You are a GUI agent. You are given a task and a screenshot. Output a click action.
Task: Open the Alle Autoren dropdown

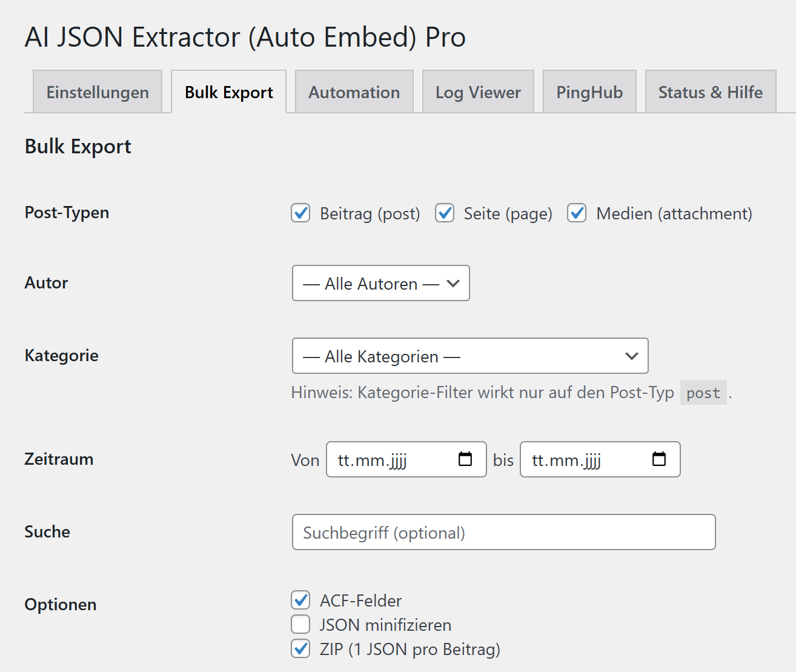(x=380, y=283)
